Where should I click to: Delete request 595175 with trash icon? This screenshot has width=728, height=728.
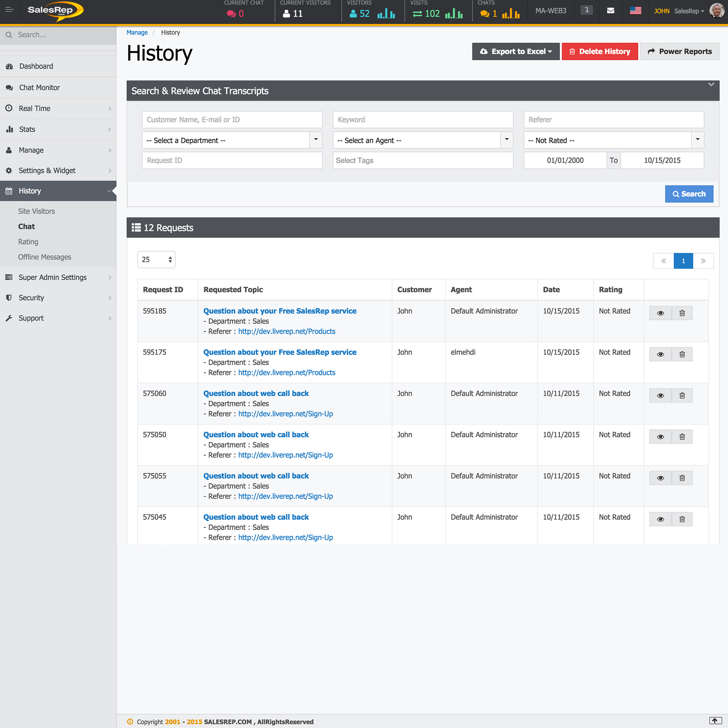(682, 354)
